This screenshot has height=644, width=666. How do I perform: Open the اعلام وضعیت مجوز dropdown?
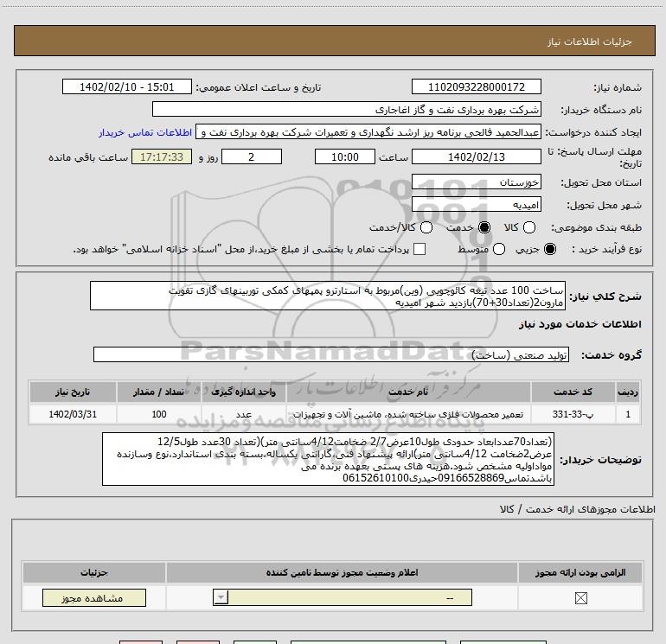tap(343, 597)
